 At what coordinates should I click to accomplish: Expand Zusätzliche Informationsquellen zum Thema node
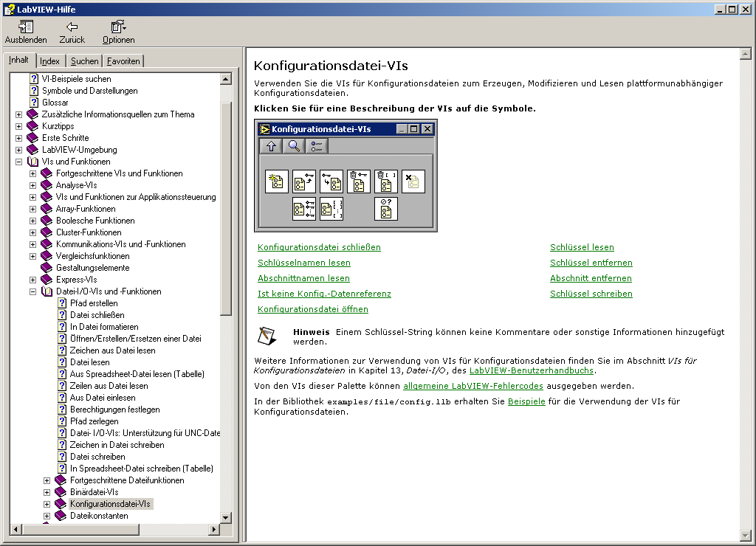[x=18, y=114]
